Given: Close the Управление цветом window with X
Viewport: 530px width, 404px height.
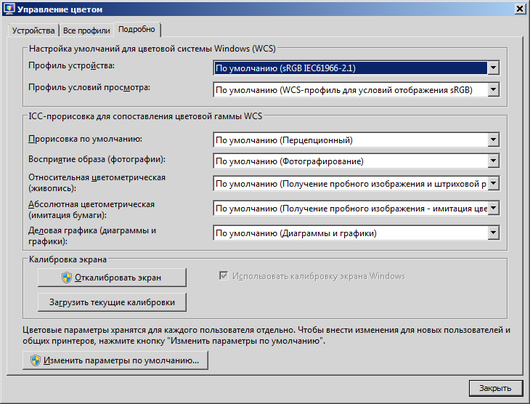Looking at the screenshot, I should [520, 9].
